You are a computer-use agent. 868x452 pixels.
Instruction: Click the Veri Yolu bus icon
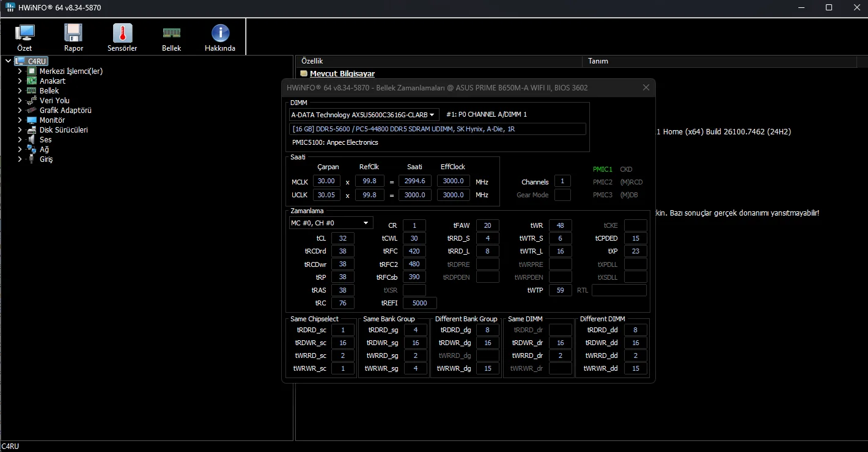[x=32, y=100]
